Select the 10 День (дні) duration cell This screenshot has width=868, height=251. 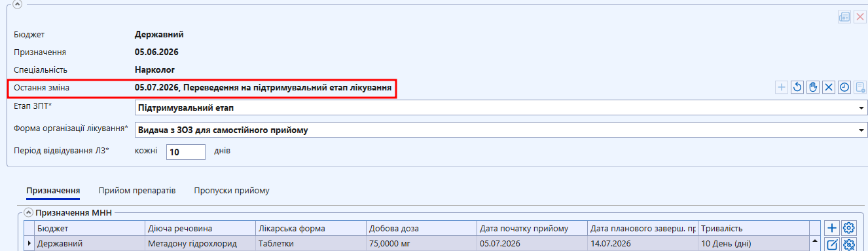pos(753,244)
